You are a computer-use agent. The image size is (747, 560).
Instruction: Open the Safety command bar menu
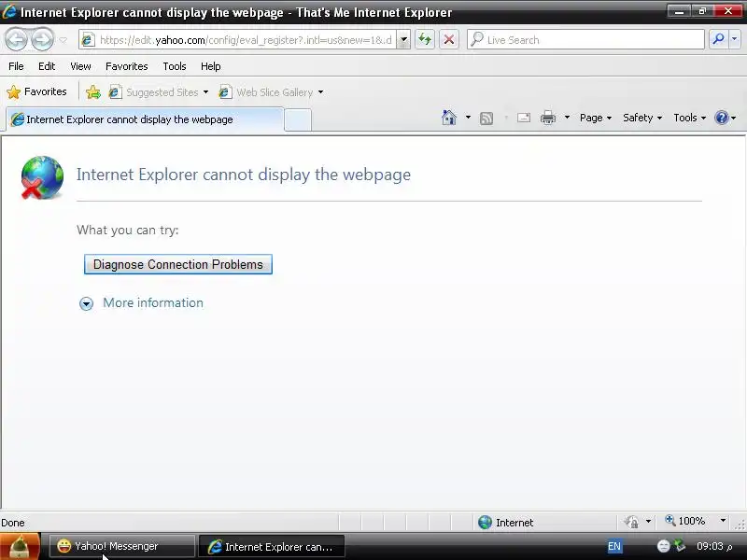click(x=642, y=118)
